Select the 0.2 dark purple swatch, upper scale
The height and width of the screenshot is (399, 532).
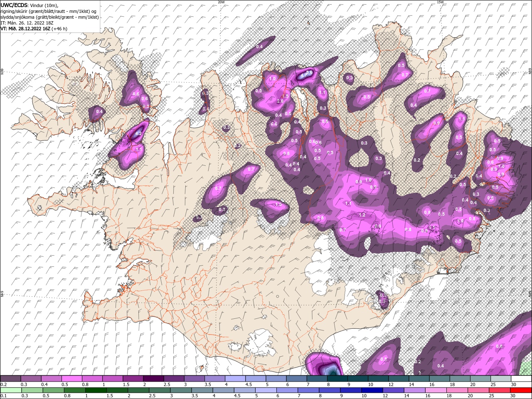[10, 379]
